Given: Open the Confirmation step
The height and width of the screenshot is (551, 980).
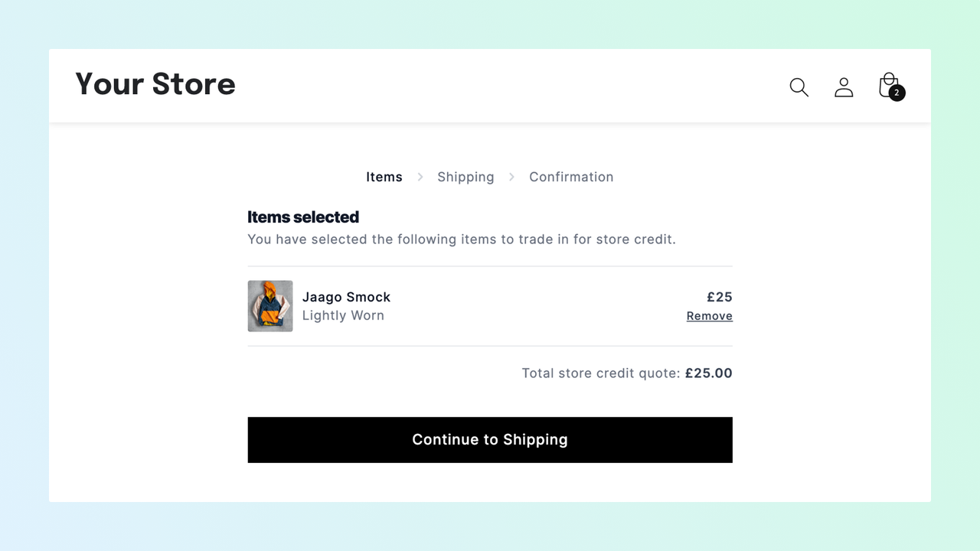Looking at the screenshot, I should pyautogui.click(x=571, y=177).
